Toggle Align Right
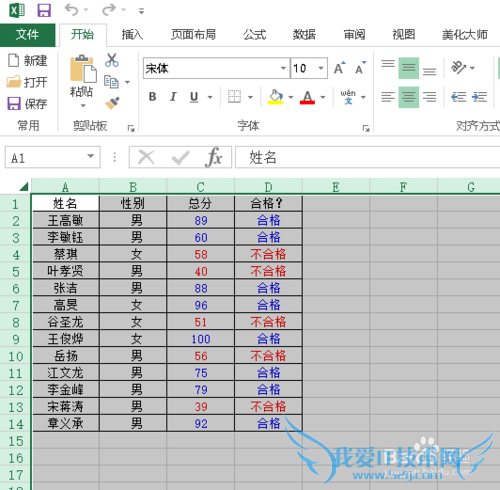This screenshot has height=490, width=500. pos(429,97)
